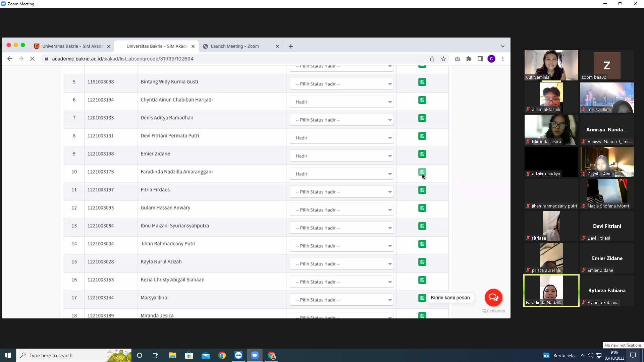Click the camera icon in browser toolbar
644x362 pixels.
458,59
